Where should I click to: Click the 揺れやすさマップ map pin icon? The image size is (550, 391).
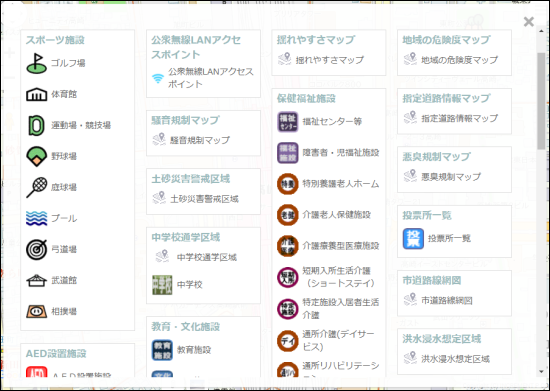(284, 59)
